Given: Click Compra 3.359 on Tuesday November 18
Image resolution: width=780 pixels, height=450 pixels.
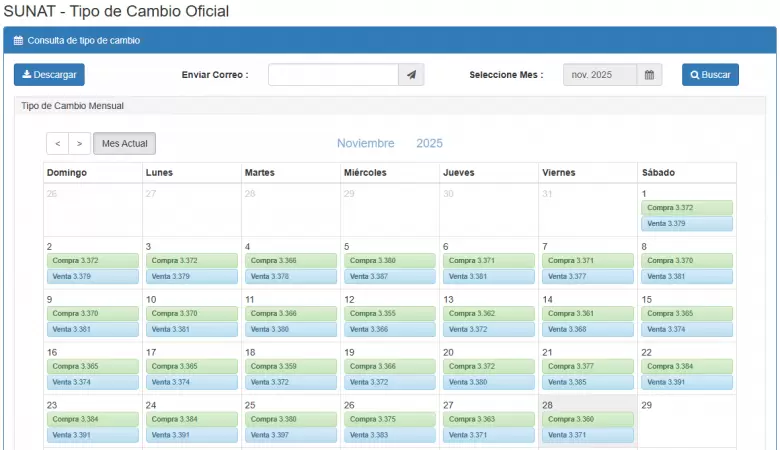Looking at the screenshot, I should pos(291,366).
